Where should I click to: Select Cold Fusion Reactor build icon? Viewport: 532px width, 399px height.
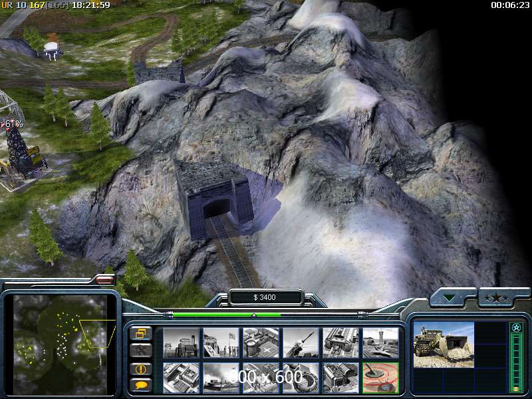pos(181,342)
